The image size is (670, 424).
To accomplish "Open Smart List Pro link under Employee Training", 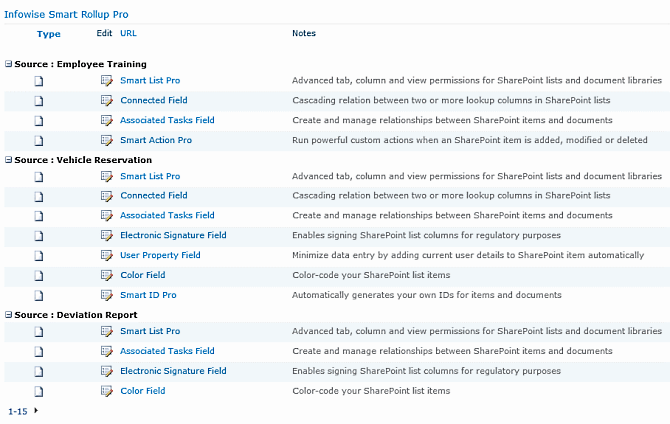I will (150, 80).
